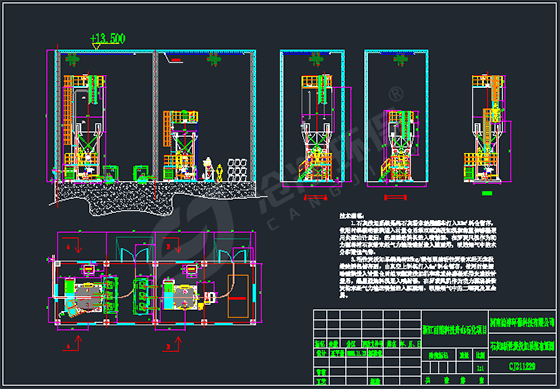Click the drawing number CJ211229 in title block
Viewport: 560px width, 389px height.
click(521, 366)
